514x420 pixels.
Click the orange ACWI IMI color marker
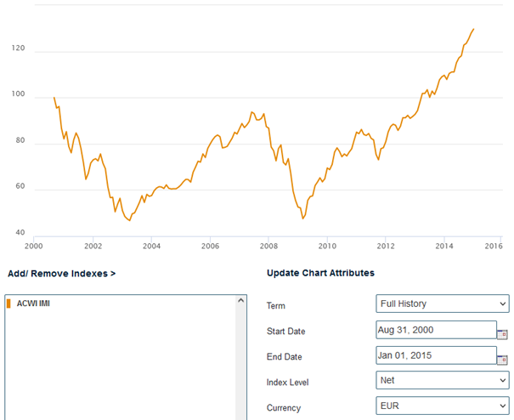tap(8, 304)
